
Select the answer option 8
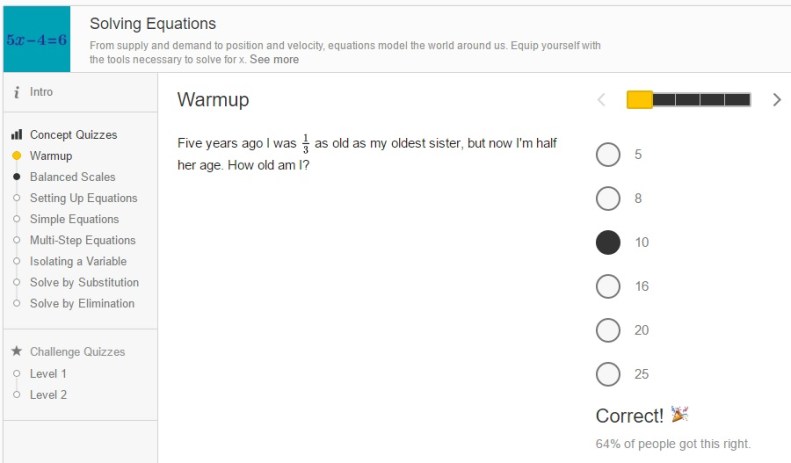[608, 199]
